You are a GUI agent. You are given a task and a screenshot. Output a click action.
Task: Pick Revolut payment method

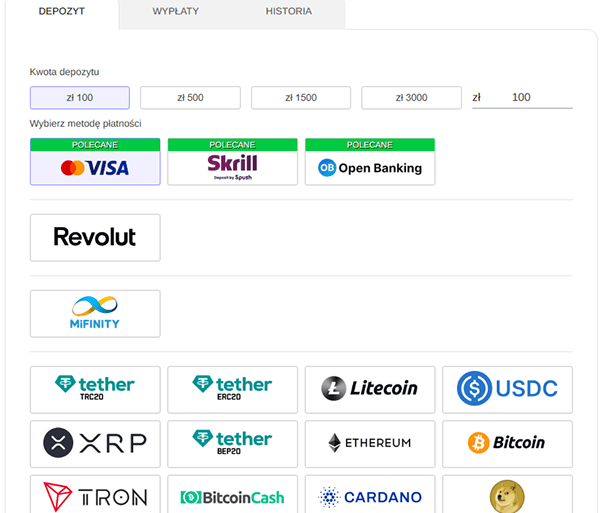95,237
